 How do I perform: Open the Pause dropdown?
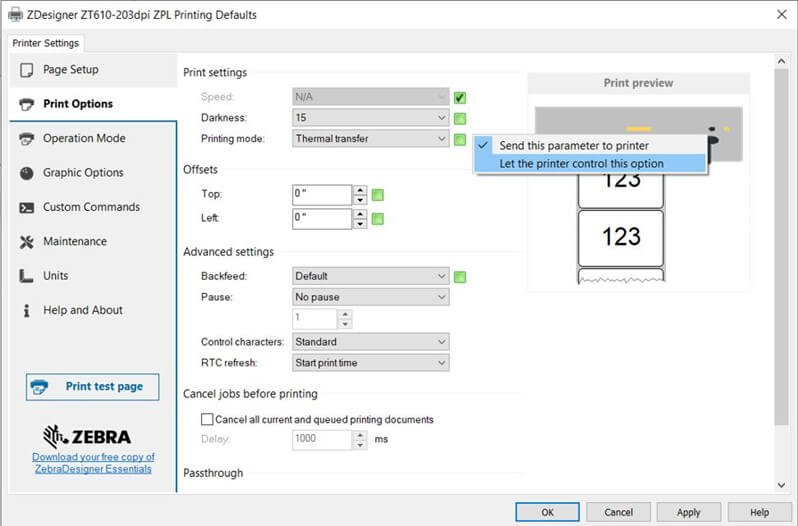click(x=370, y=297)
